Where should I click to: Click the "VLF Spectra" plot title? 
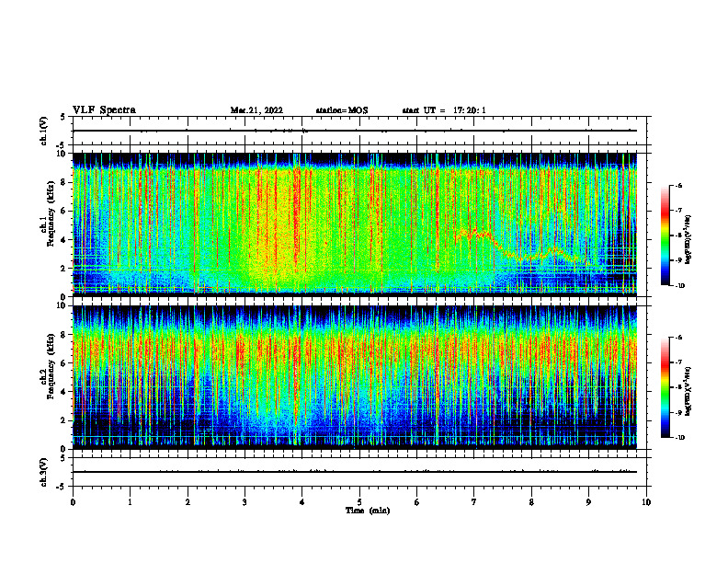pyautogui.click(x=104, y=110)
